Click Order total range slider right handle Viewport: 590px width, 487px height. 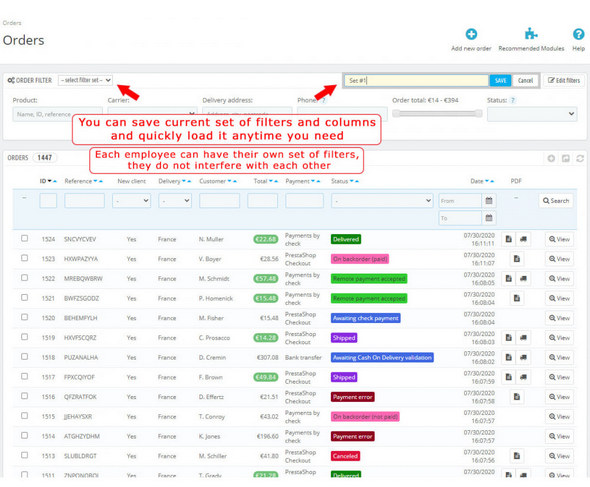(478, 113)
